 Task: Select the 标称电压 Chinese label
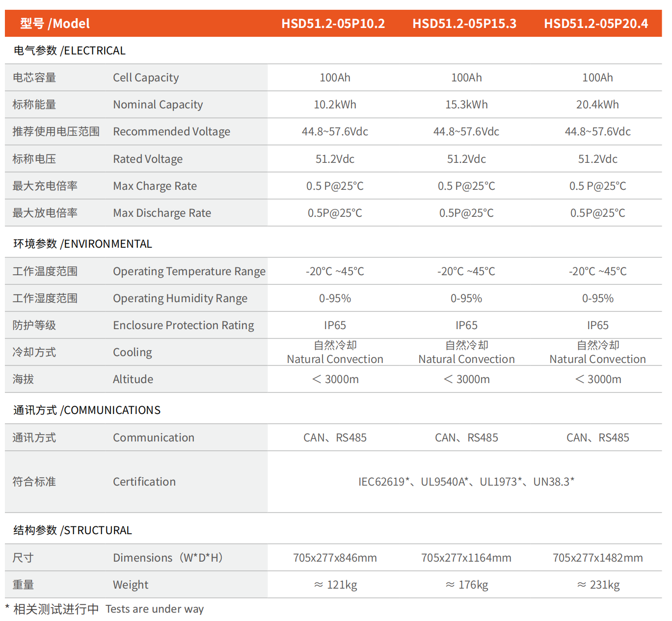(x=34, y=159)
